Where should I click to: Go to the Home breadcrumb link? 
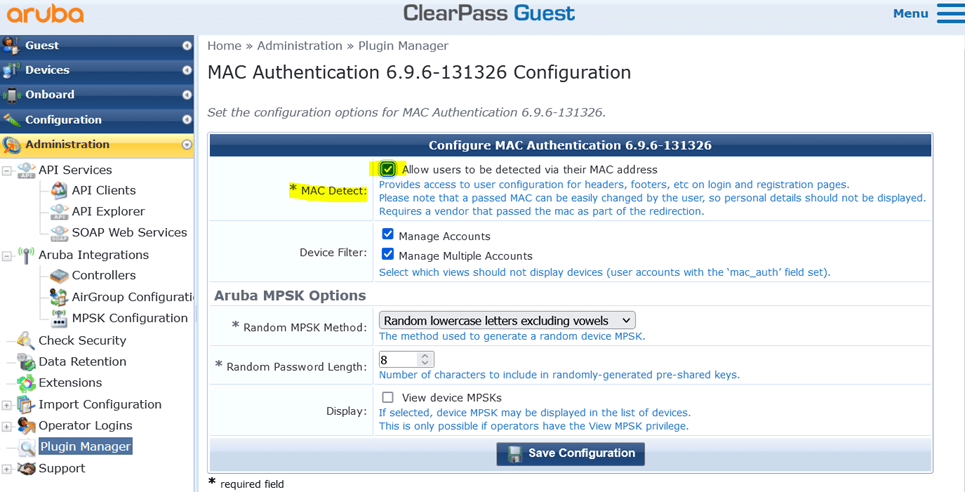click(224, 46)
